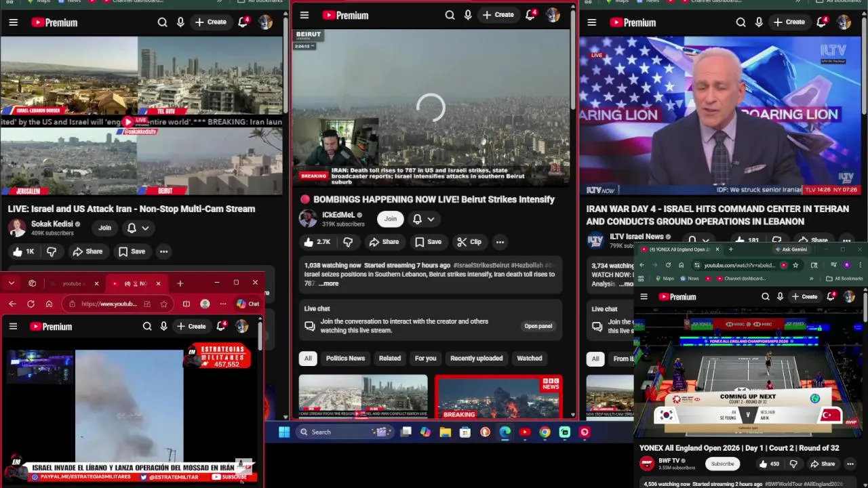Account avatar in Beirut stream window header
This screenshot has width=868, height=488.
pos(553,15)
